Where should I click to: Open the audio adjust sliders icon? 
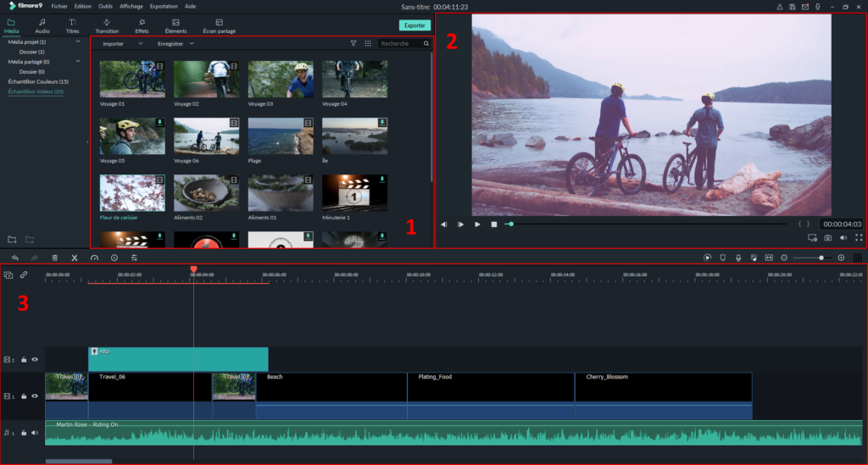point(134,257)
